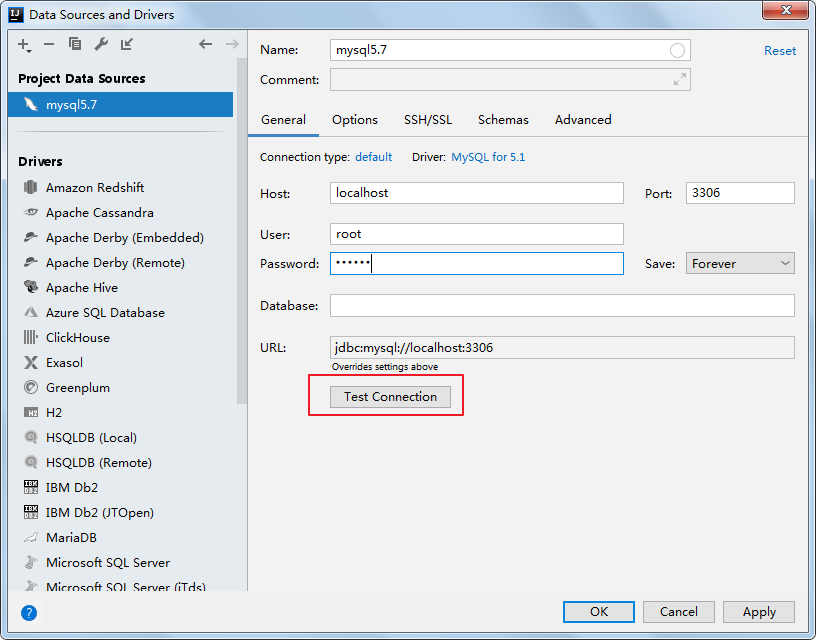Go forward with right arrow
The image size is (816, 640).
pyautogui.click(x=232, y=44)
